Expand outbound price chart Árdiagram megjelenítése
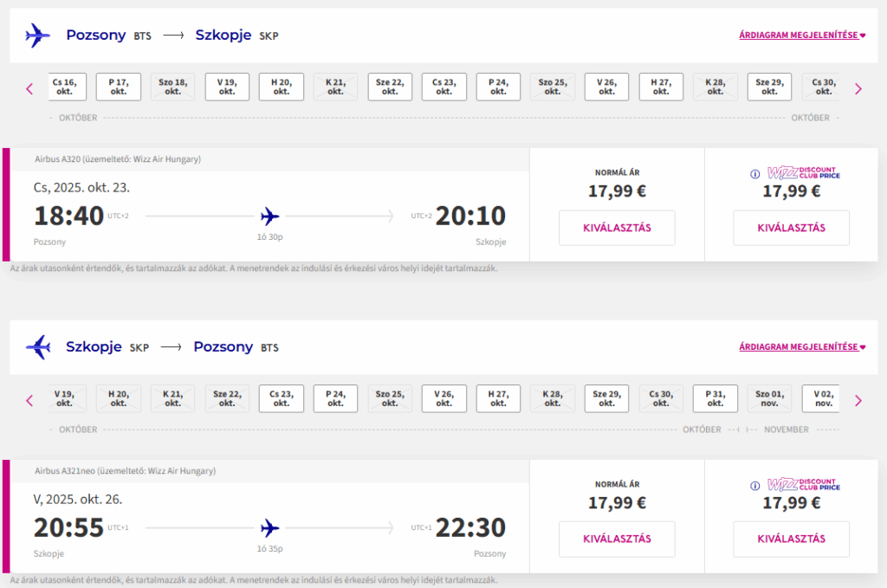The image size is (887, 588). pyautogui.click(x=802, y=35)
